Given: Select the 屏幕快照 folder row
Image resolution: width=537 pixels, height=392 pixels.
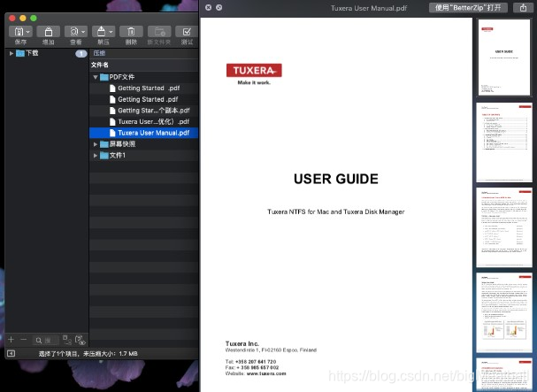Looking at the screenshot, I should click(144, 144).
